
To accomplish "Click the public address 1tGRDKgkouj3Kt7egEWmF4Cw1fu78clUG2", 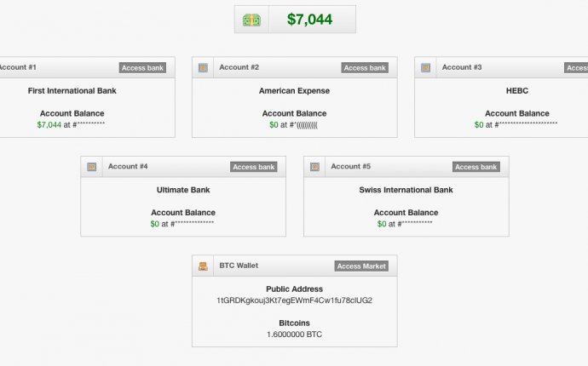I will coord(294,300).
